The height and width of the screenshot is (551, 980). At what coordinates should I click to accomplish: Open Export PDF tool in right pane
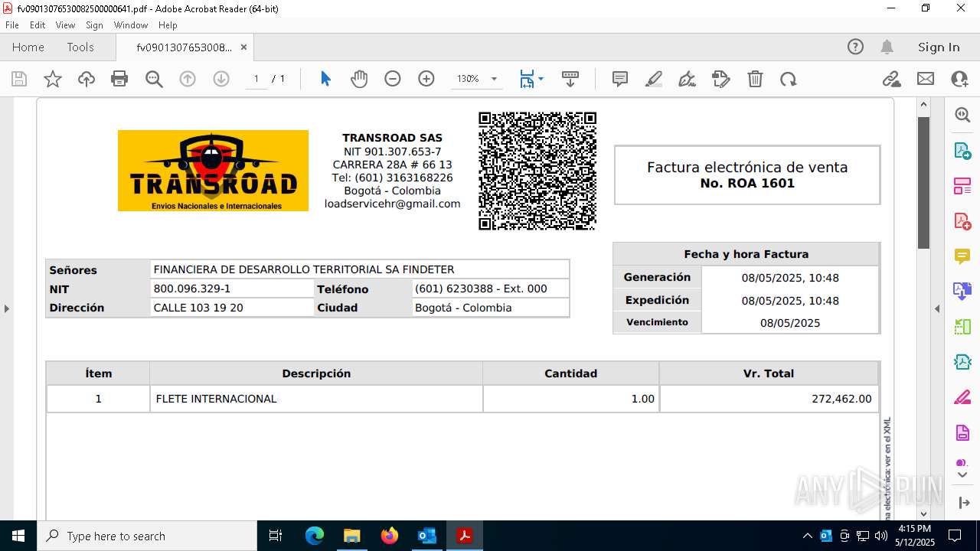[x=962, y=150]
